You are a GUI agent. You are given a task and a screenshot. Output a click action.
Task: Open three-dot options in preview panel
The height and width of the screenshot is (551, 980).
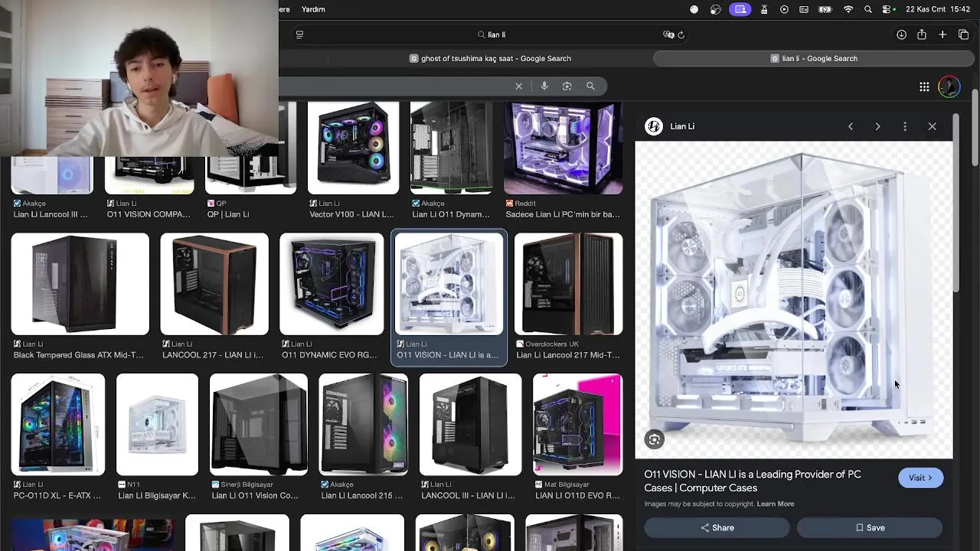pos(905,126)
